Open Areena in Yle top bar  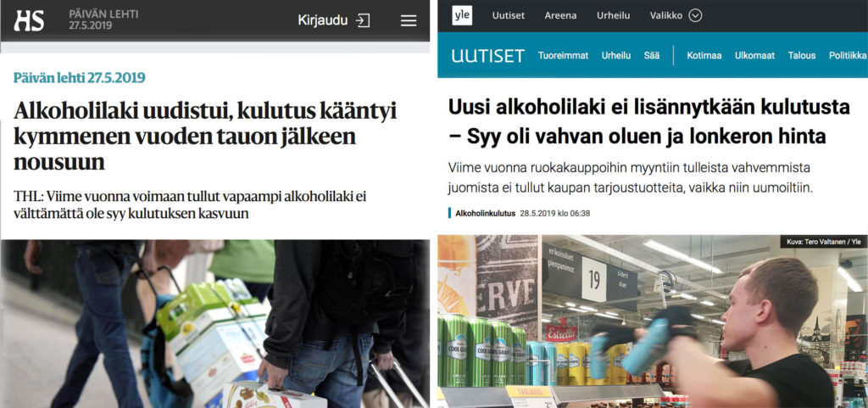(x=560, y=15)
